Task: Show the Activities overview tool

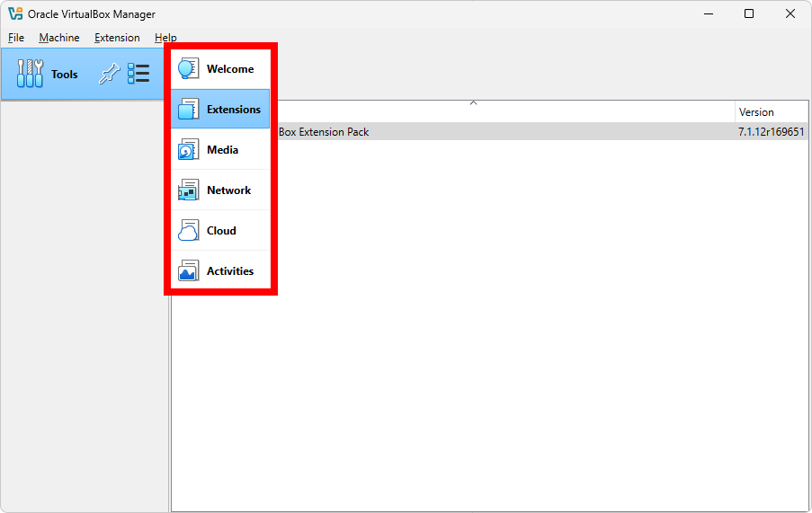Action: point(220,271)
